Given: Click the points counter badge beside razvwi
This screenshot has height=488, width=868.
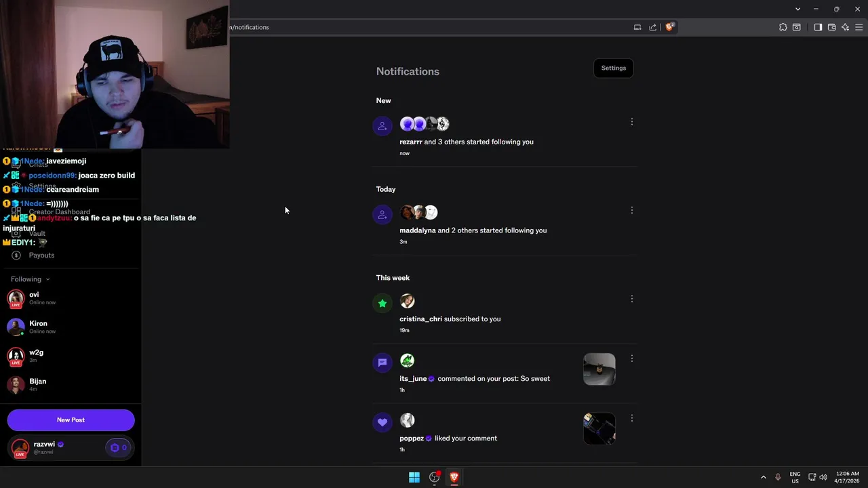Looking at the screenshot, I should (x=118, y=447).
